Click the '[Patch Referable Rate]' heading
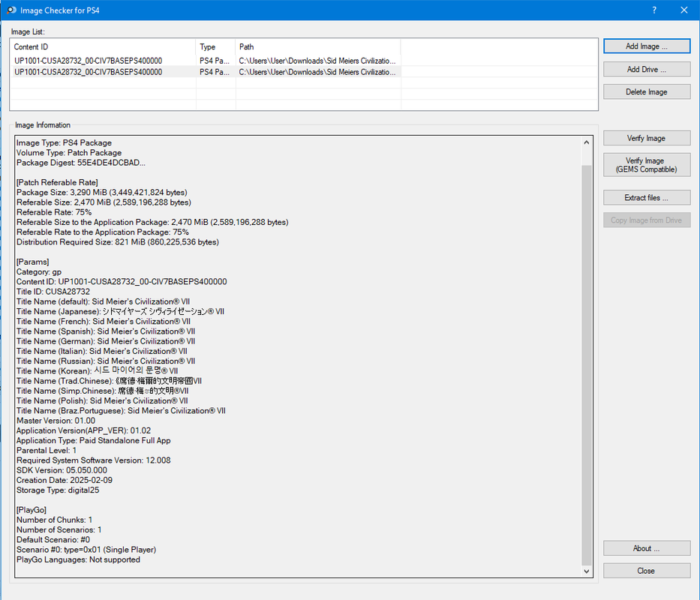 [x=57, y=182]
